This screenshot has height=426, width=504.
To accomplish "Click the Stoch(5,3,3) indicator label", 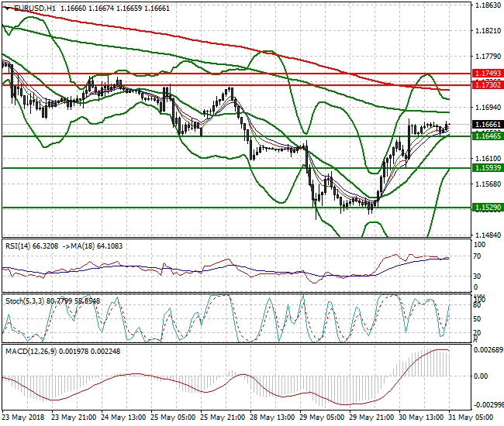I will (26, 301).
